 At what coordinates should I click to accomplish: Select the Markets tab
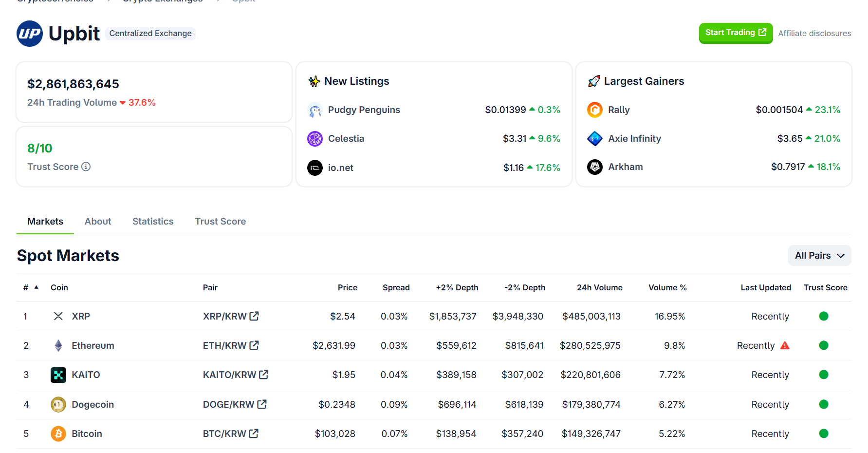pyautogui.click(x=45, y=222)
